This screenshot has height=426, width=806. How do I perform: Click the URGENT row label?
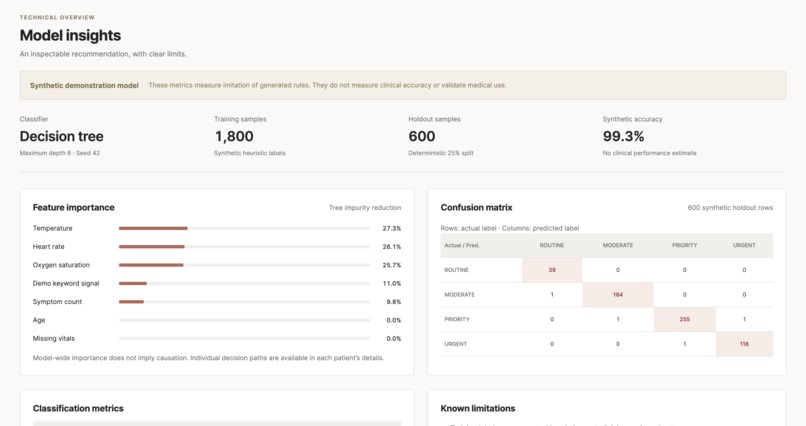tap(455, 344)
